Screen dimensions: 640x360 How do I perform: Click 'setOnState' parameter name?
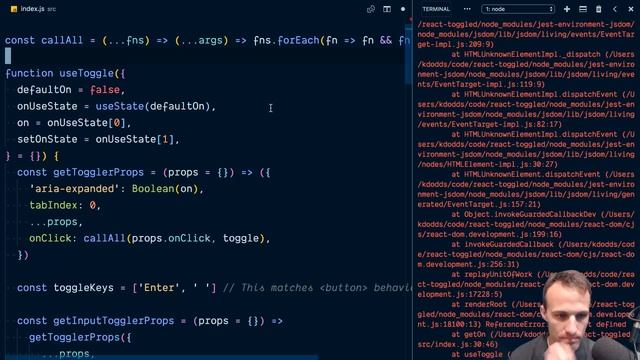(x=47, y=140)
